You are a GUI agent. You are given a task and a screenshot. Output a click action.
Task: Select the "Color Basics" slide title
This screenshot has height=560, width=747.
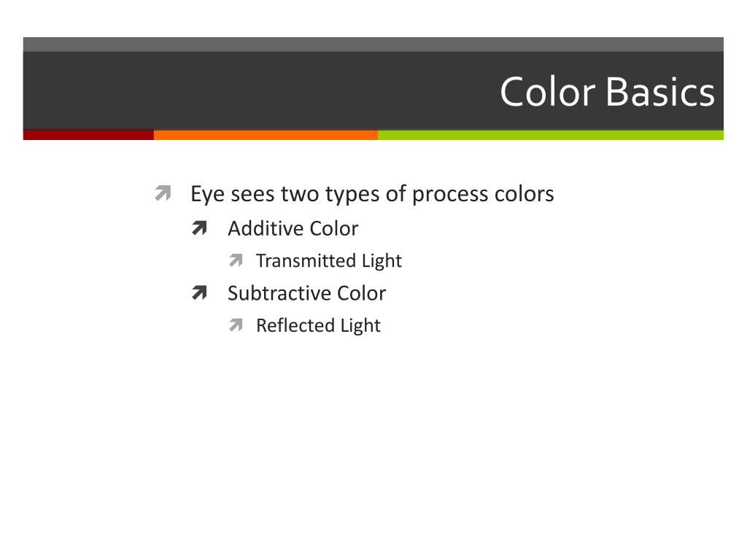[608, 91]
